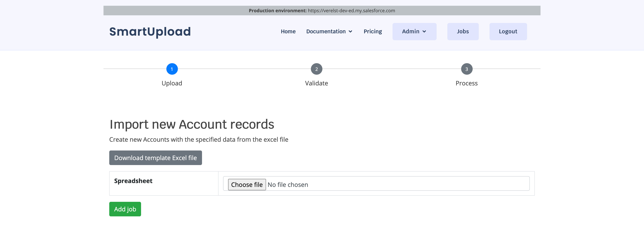
Task: Go to the Home page
Action: [288, 31]
